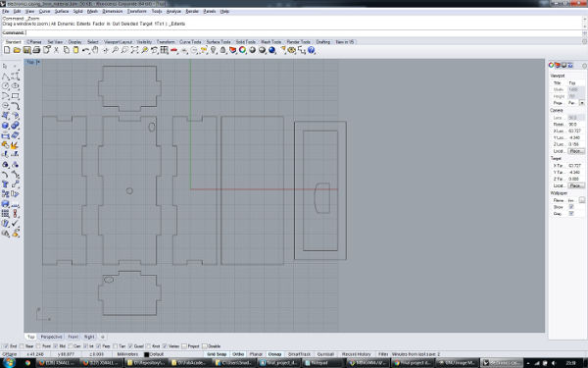Click the Target location Place button
Screen dimensions: 588x368
pyautogui.click(x=576, y=185)
